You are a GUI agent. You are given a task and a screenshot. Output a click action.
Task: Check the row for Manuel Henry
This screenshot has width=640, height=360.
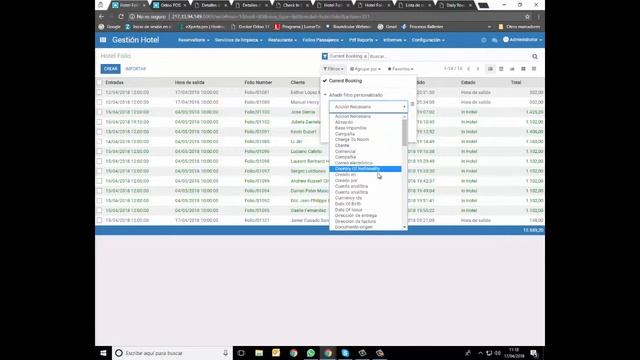(x=100, y=102)
